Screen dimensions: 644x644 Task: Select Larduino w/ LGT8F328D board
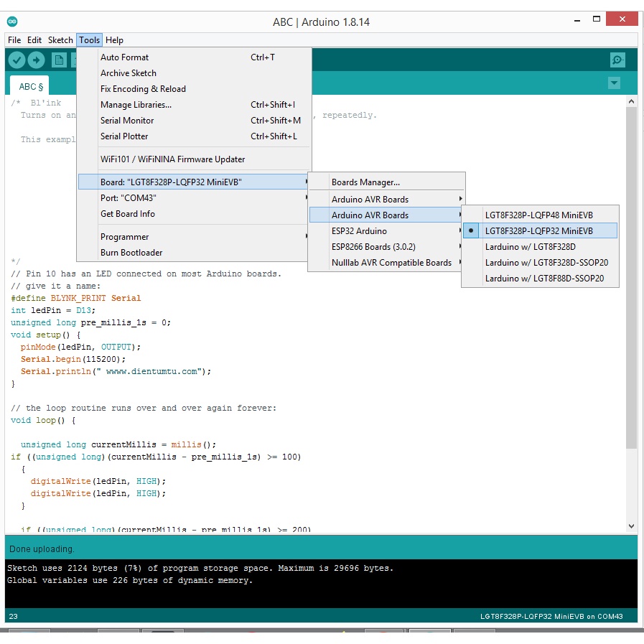[x=530, y=247]
